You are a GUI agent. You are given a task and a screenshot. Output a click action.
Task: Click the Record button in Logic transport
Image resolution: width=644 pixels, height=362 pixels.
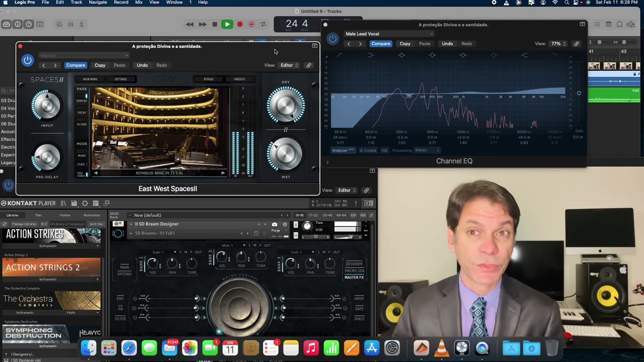pos(240,24)
